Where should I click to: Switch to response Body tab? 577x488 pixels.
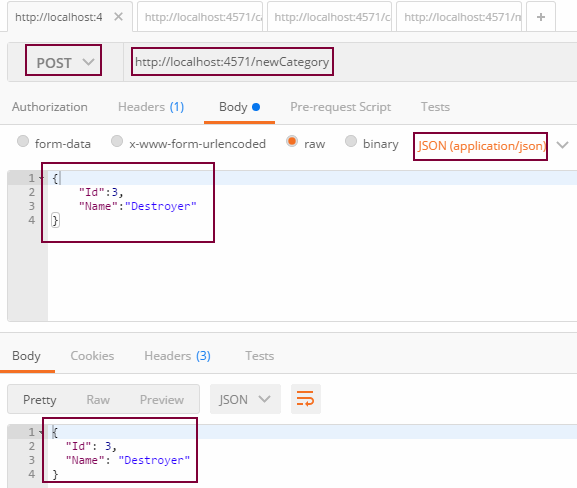pos(26,356)
